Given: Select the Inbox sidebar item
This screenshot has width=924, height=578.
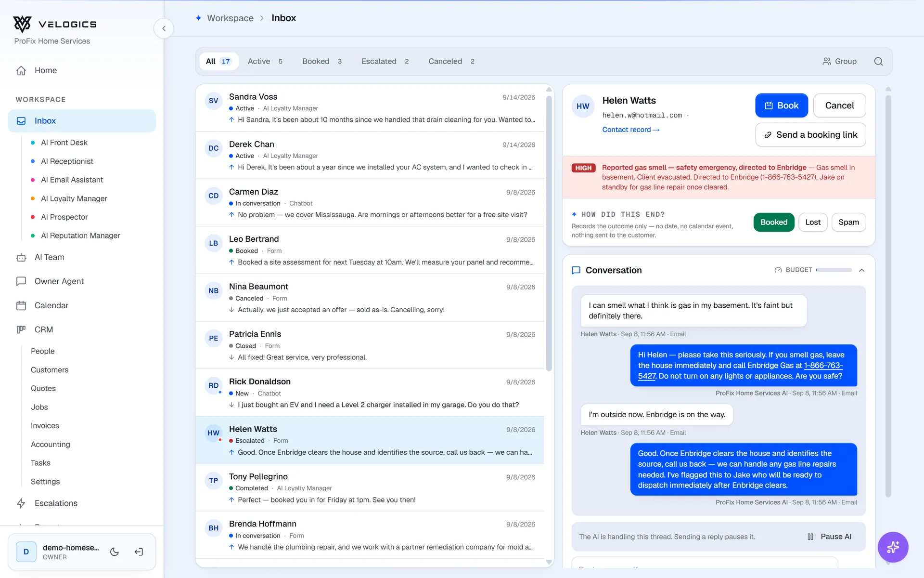Looking at the screenshot, I should (82, 121).
